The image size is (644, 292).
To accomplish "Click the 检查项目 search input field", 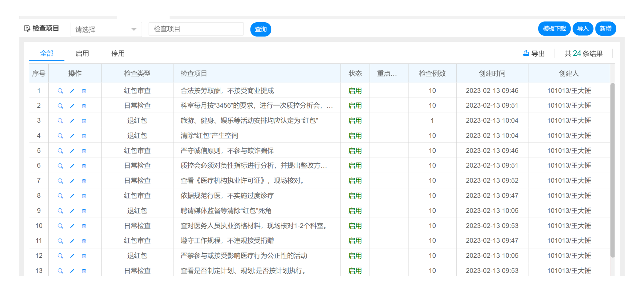I will [196, 29].
